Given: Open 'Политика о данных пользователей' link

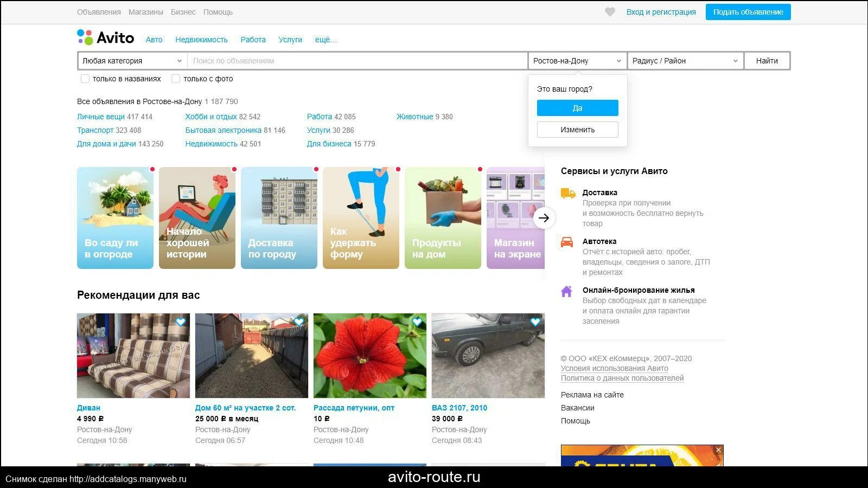Looking at the screenshot, I should pos(622,378).
